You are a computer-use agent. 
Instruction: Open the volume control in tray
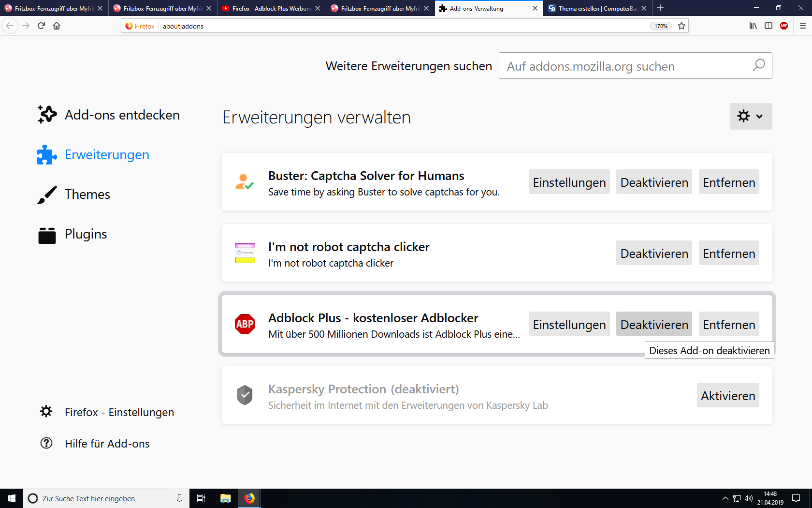(x=749, y=498)
